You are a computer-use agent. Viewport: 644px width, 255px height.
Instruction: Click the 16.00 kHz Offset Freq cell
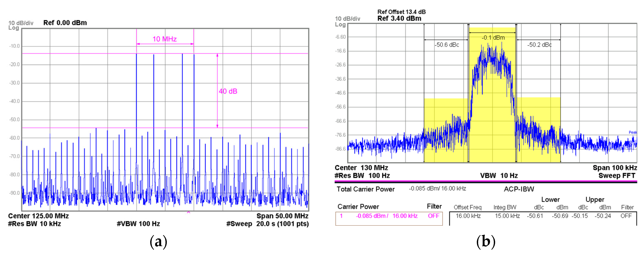(468, 216)
